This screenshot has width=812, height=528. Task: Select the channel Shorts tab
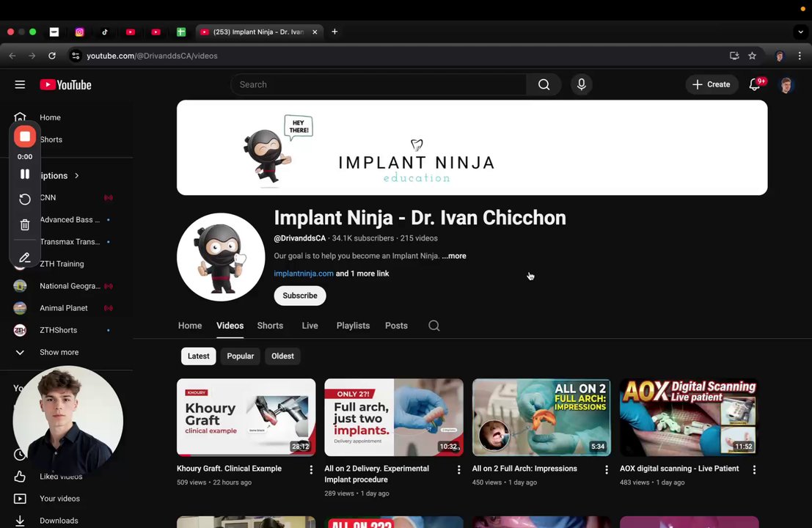tap(271, 326)
